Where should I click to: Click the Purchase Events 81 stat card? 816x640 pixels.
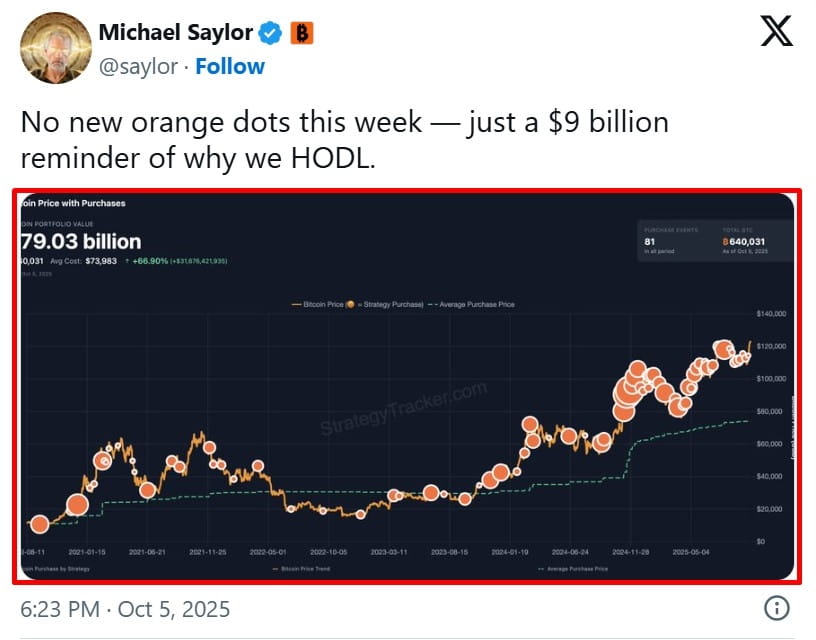coord(675,240)
